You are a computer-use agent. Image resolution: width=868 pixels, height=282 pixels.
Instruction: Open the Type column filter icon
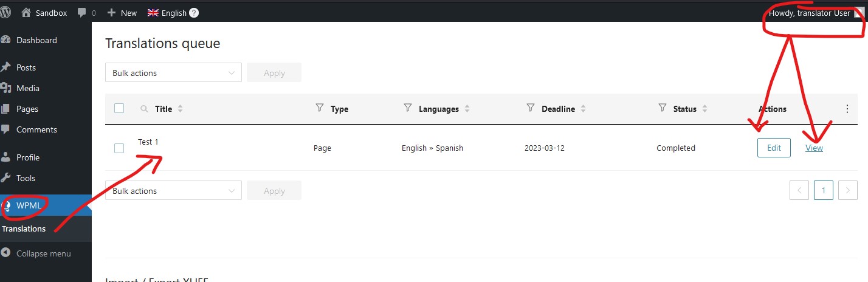pyautogui.click(x=320, y=108)
